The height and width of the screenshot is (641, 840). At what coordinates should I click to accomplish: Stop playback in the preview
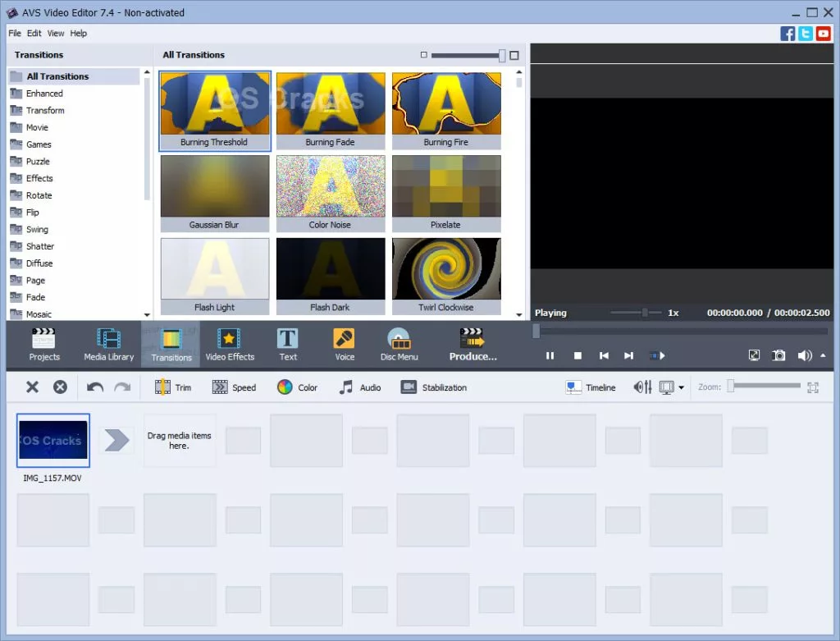[577, 356]
